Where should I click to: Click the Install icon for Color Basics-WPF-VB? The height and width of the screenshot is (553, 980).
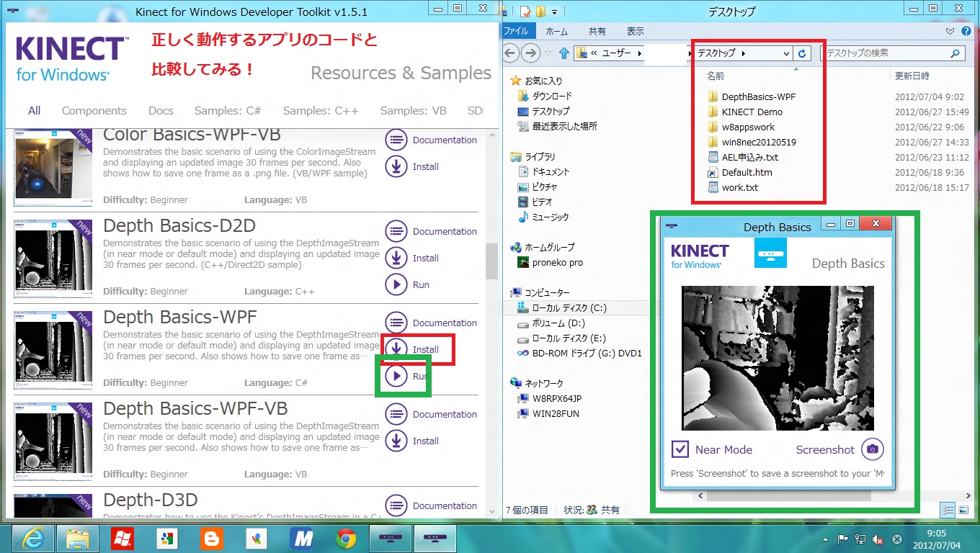tap(396, 166)
